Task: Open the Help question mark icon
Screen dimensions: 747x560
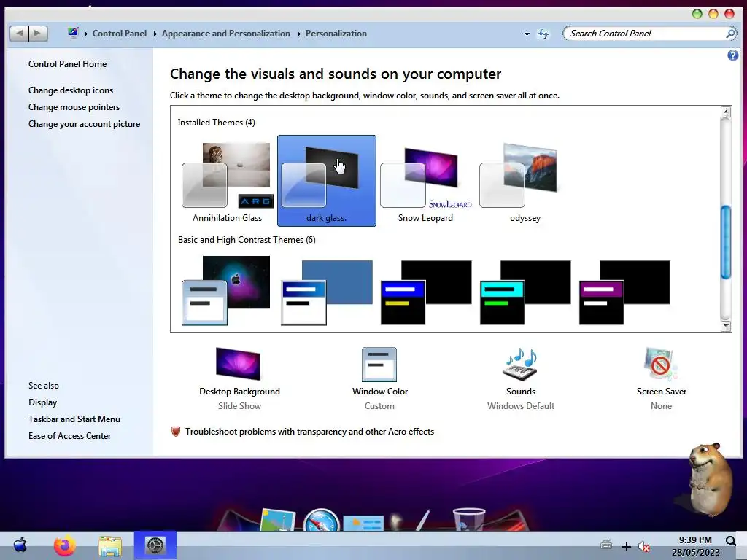Action: (732, 55)
